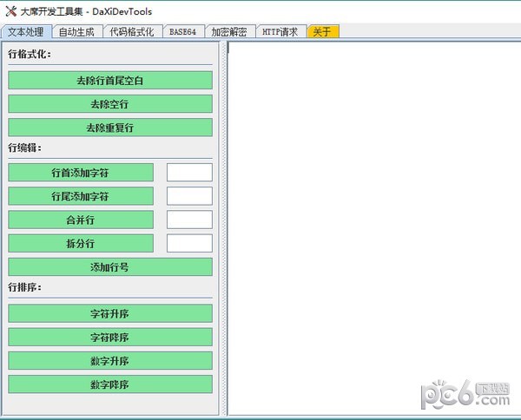
Task: Sort lines with 字符升序 button
Action: [x=110, y=313]
